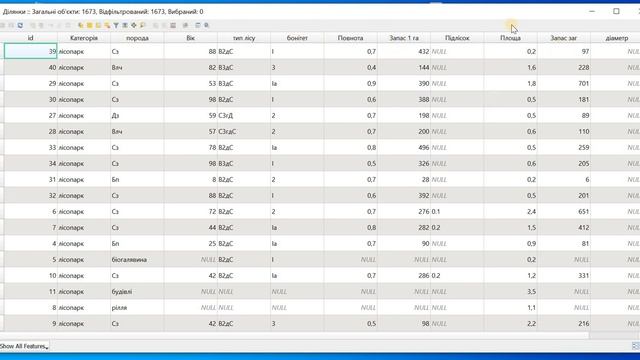Click the Save edits toolbar icon
Viewport: 640px width, 360px height.
tap(11, 25)
